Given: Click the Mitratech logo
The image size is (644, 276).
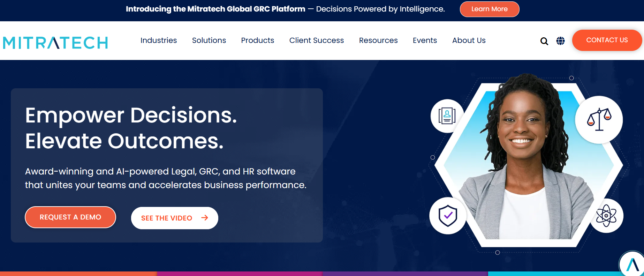Looking at the screenshot, I should click(x=55, y=43).
